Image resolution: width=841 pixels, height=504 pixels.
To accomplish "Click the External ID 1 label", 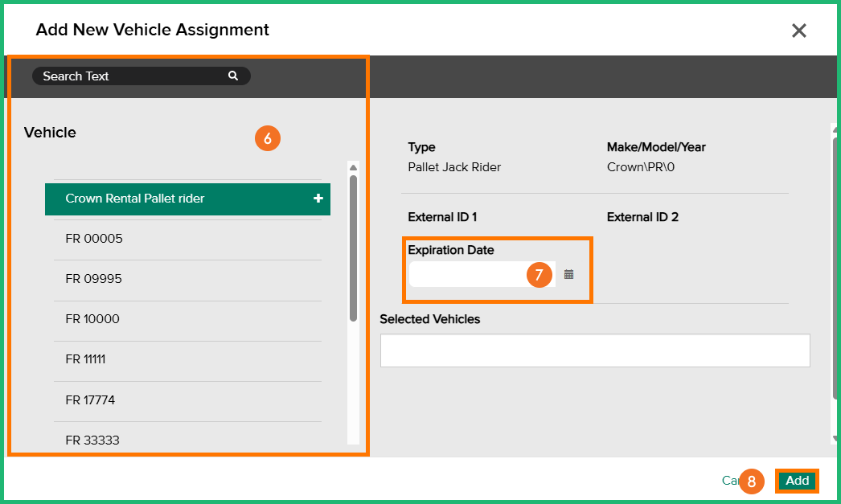I will pos(442,217).
